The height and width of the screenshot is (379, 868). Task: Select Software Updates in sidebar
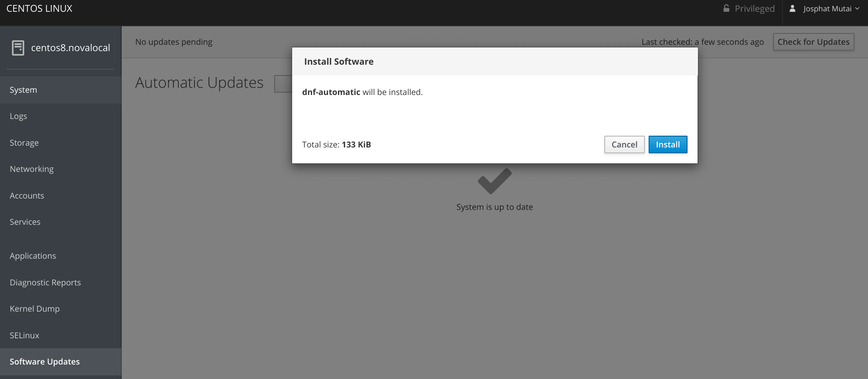(x=61, y=361)
